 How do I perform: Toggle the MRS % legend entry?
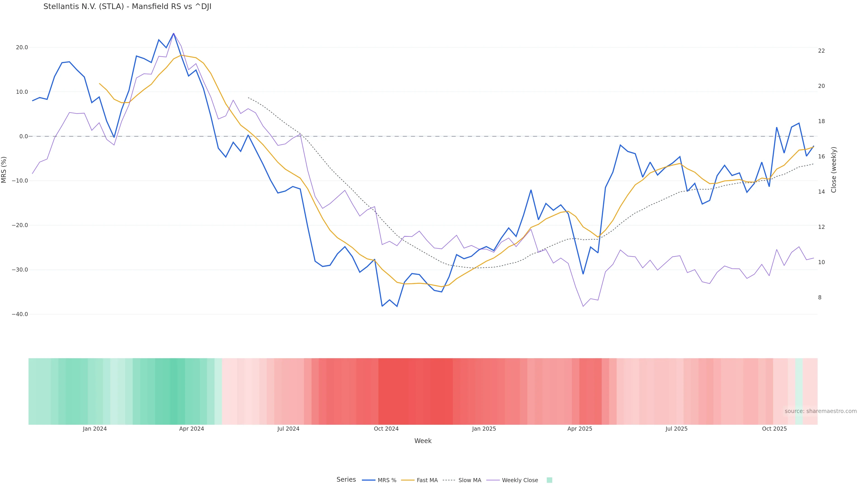coord(387,480)
